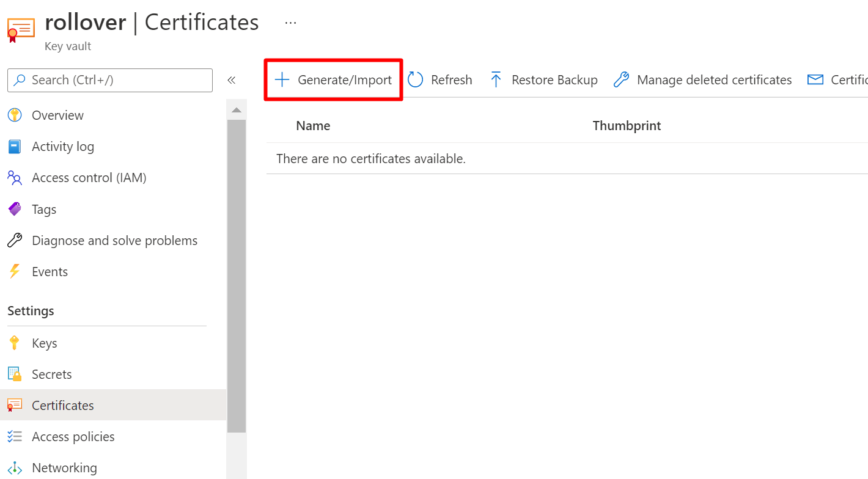The height and width of the screenshot is (479, 868).
Task: Open Manage deleted certificates
Action: 702,79
